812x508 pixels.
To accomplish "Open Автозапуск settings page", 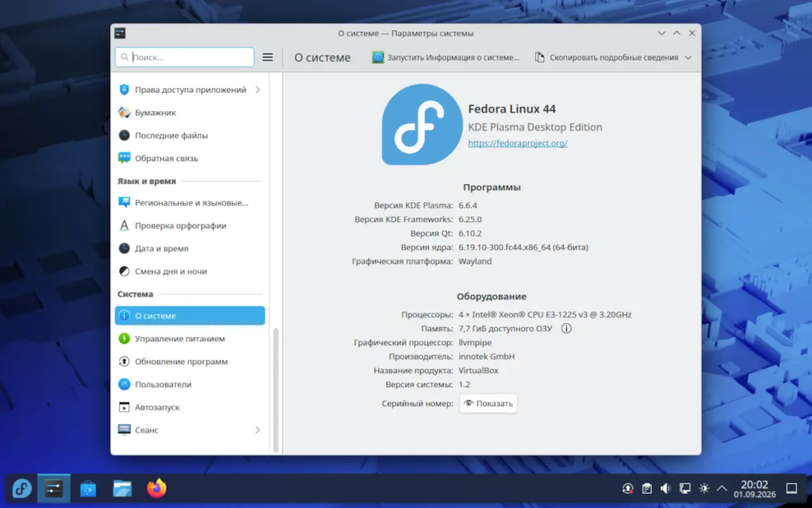I will [x=190, y=407].
